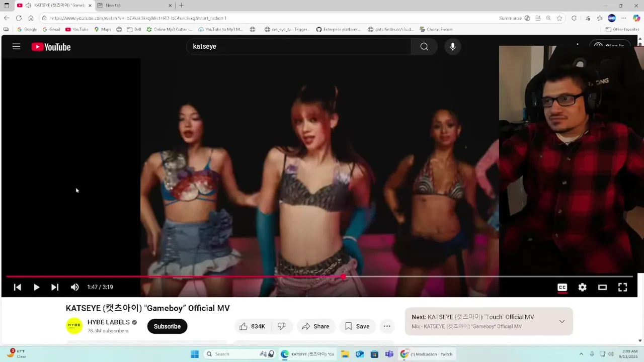Click the YouTube search magnifier button
The image size is (644, 362).
tap(424, 46)
